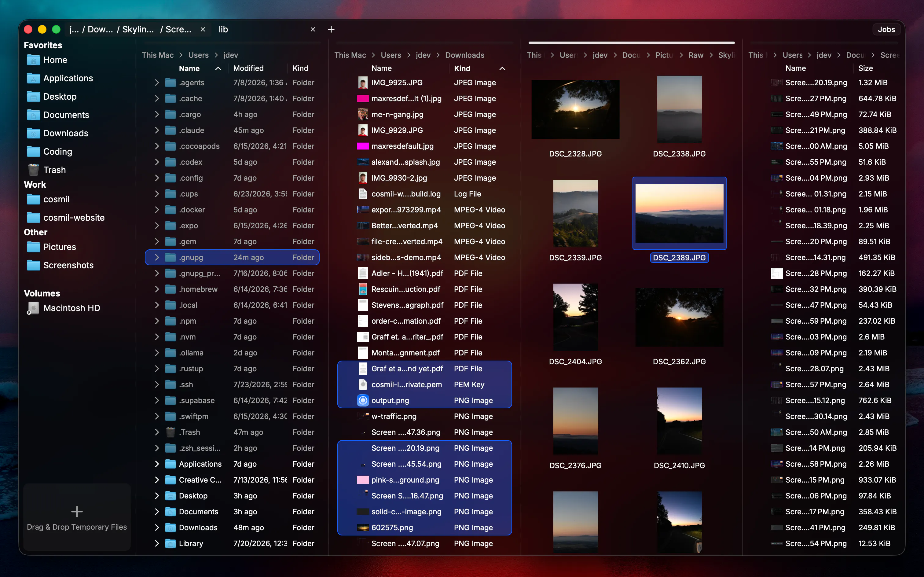Select 602575.png file icon
Image resolution: width=924 pixels, height=577 pixels.
coord(363,528)
